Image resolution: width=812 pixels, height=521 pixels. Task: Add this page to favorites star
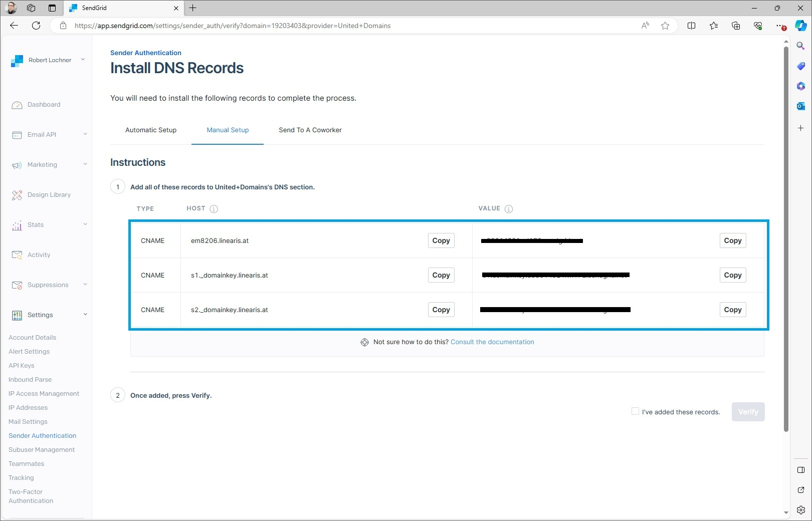(x=665, y=26)
